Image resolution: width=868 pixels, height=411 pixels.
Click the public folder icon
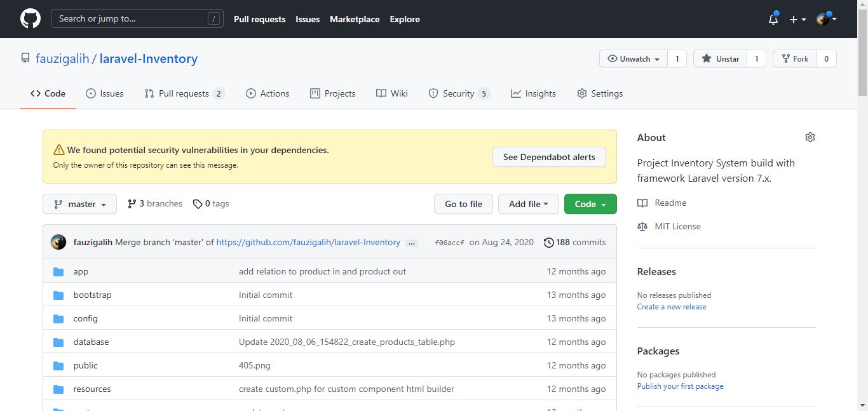[58, 365]
